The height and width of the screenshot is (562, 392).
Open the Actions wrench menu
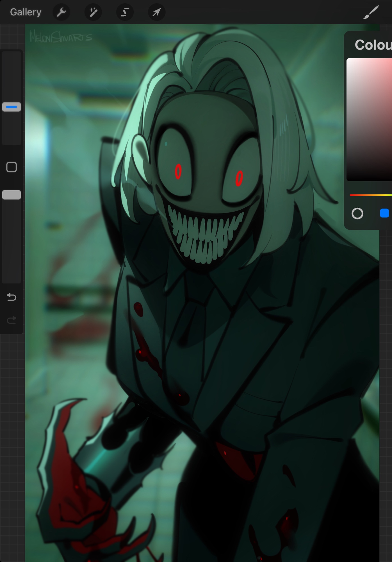pos(61,12)
